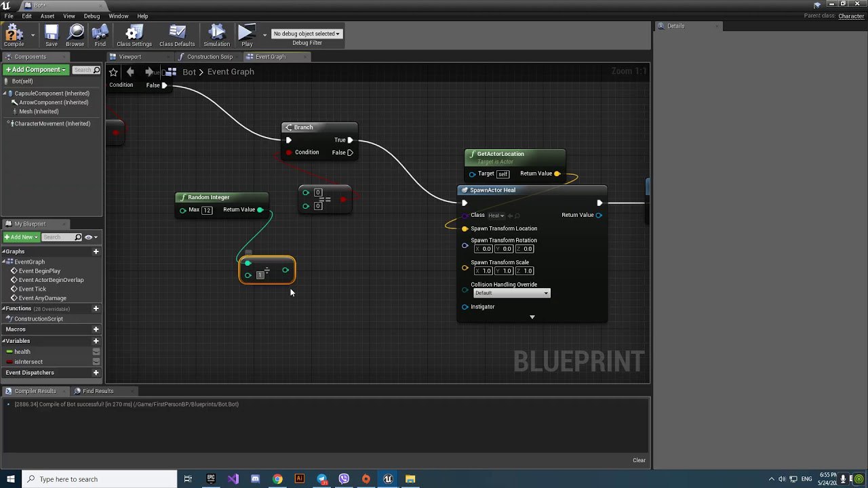
Task: Select the Compiler Results tab
Action: pos(35,391)
